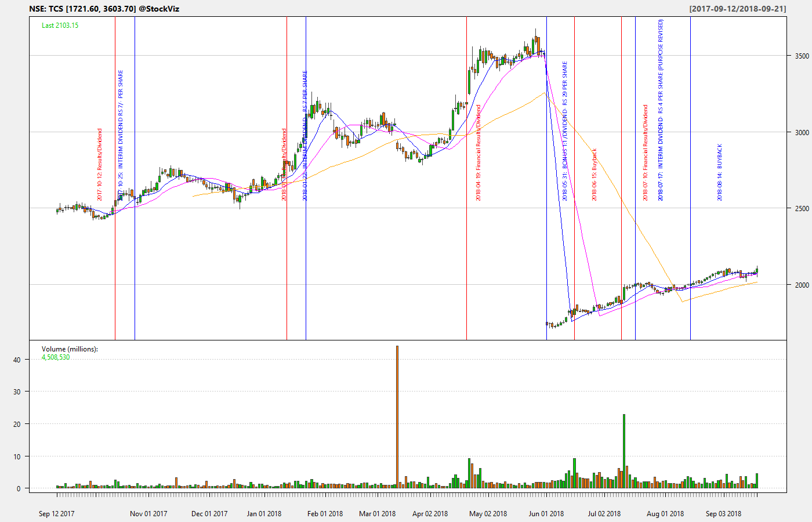
Task: Click the 'Nov 01 2017' date label
Action: (148, 514)
